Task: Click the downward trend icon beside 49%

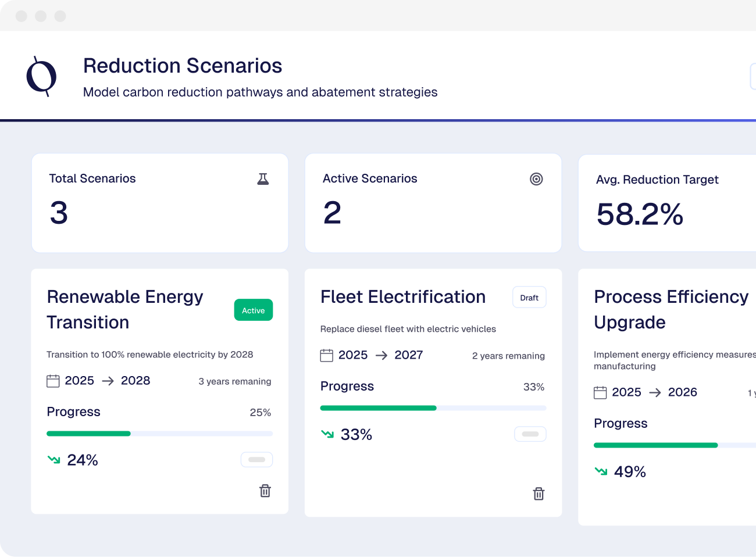Action: pyautogui.click(x=601, y=471)
